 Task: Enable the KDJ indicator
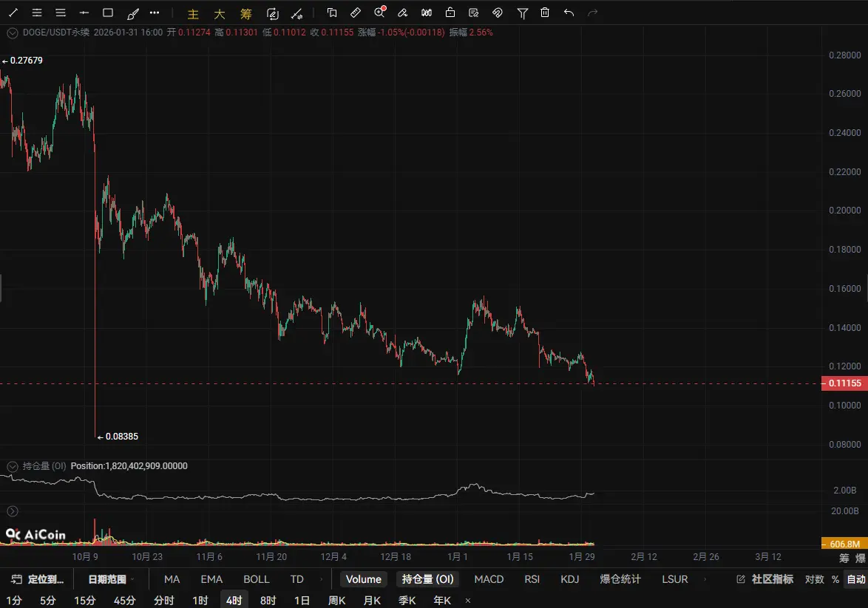tap(569, 579)
